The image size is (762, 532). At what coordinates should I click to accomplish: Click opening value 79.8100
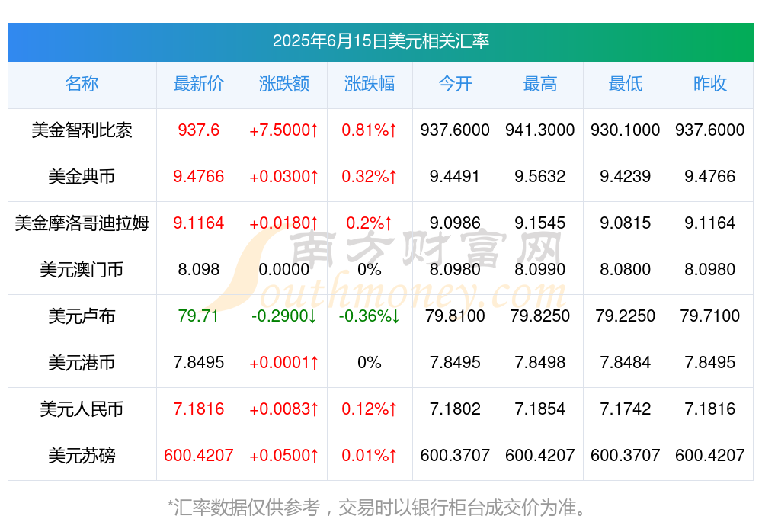click(455, 316)
